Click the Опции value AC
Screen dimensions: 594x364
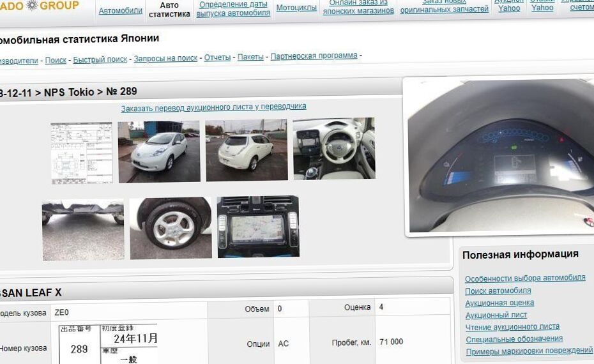[284, 344]
